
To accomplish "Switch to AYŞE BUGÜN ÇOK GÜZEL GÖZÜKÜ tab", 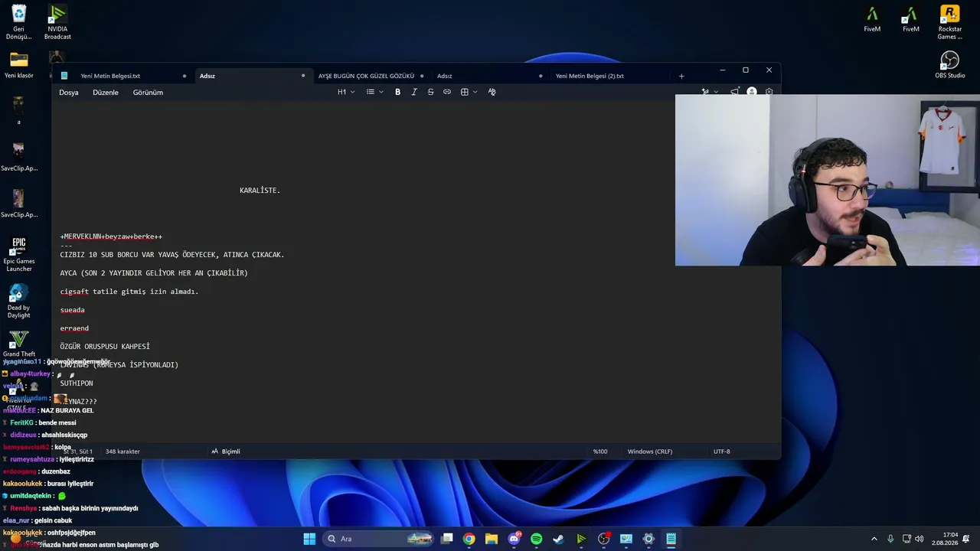I will pyautogui.click(x=371, y=76).
